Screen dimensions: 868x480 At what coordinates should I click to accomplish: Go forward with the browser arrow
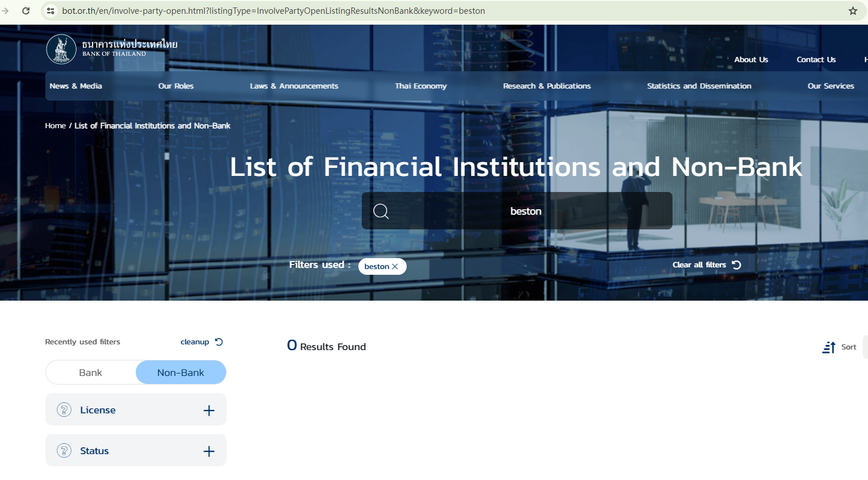pyautogui.click(x=6, y=11)
